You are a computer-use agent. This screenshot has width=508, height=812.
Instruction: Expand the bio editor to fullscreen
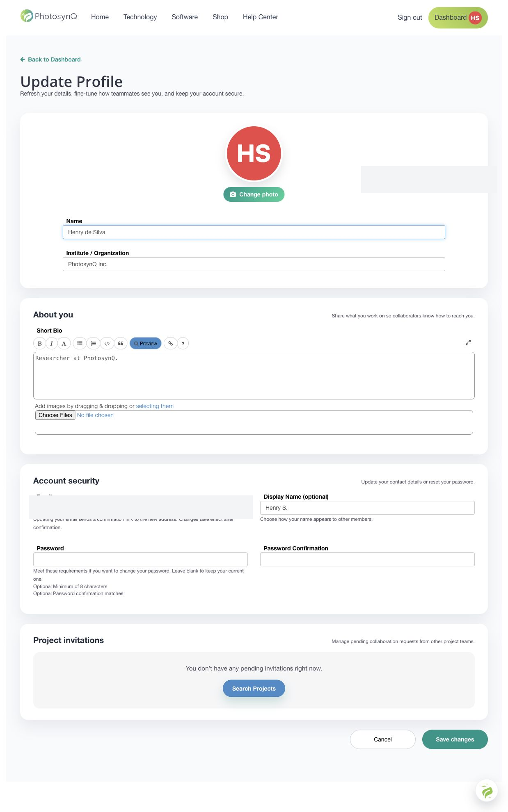tap(468, 342)
